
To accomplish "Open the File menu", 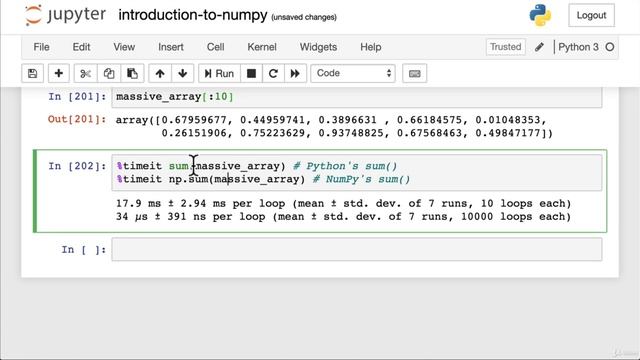I will click(x=41, y=47).
